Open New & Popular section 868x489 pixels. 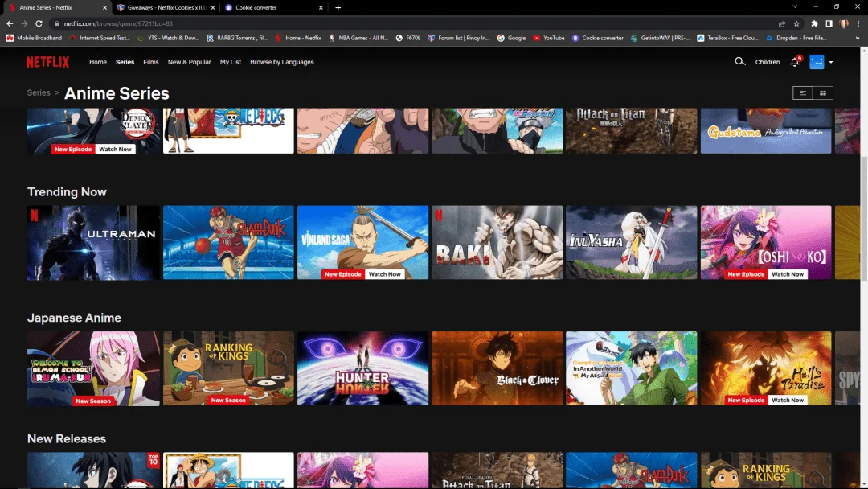190,62
